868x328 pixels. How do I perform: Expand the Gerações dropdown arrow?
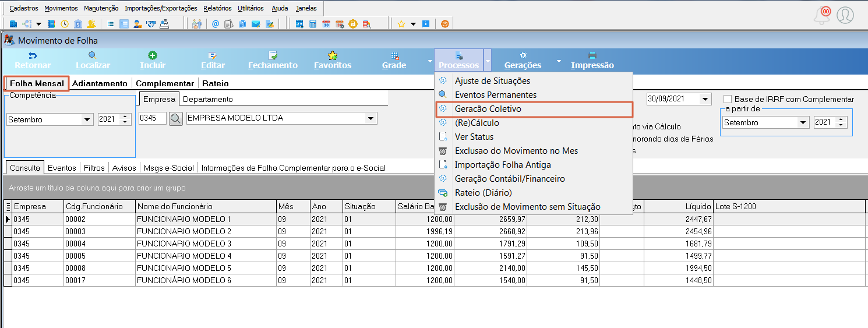559,60
